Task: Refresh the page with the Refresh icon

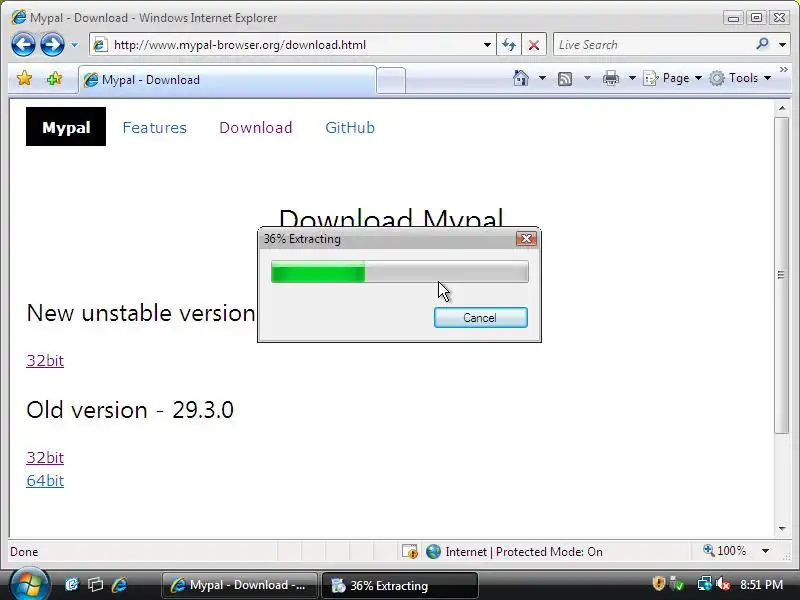Action: (509, 45)
